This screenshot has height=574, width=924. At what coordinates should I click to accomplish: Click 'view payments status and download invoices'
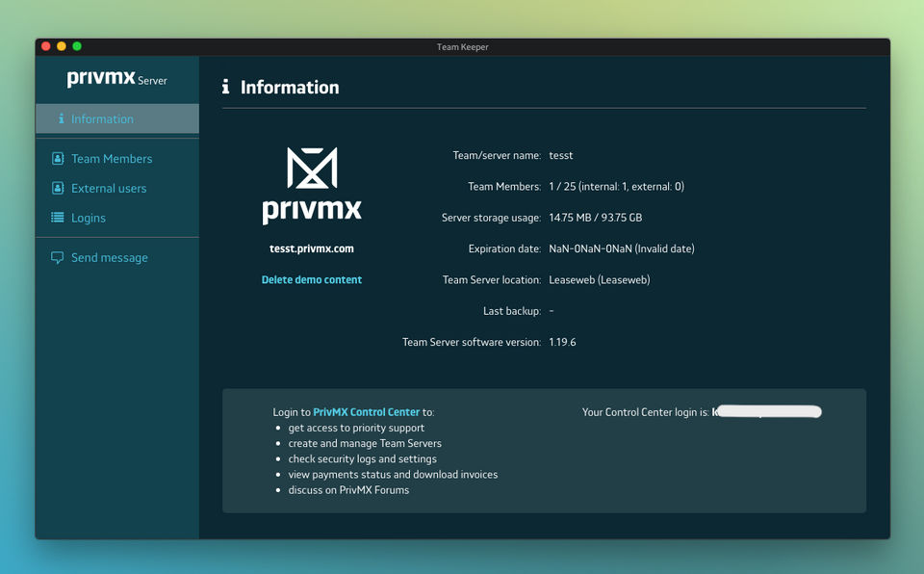click(x=393, y=474)
